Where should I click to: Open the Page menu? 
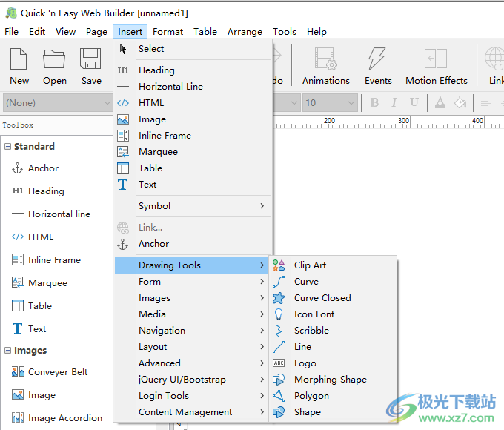coord(96,32)
